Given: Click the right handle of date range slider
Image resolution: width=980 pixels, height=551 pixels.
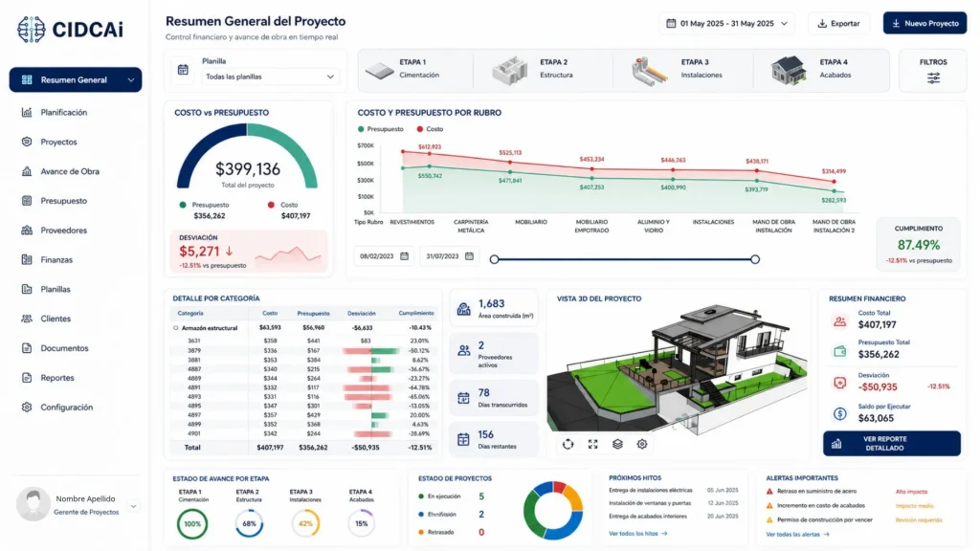Looking at the screenshot, I should [x=755, y=259].
